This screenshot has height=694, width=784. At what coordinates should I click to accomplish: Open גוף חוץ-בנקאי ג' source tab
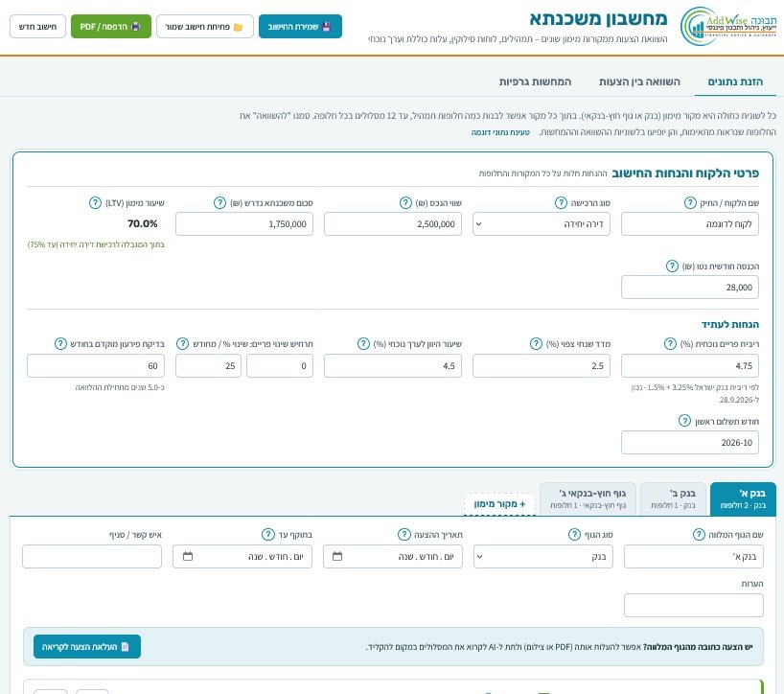tap(588, 499)
